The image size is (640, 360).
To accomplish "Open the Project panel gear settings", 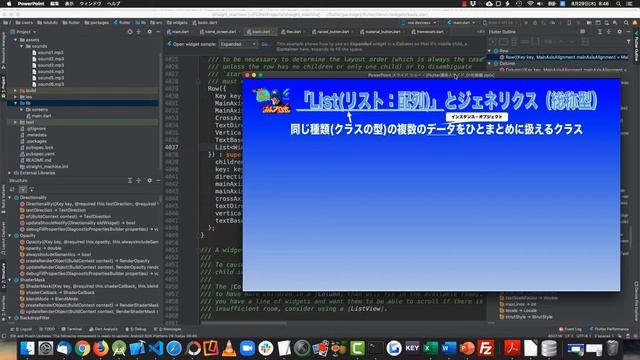I will (x=149, y=31).
